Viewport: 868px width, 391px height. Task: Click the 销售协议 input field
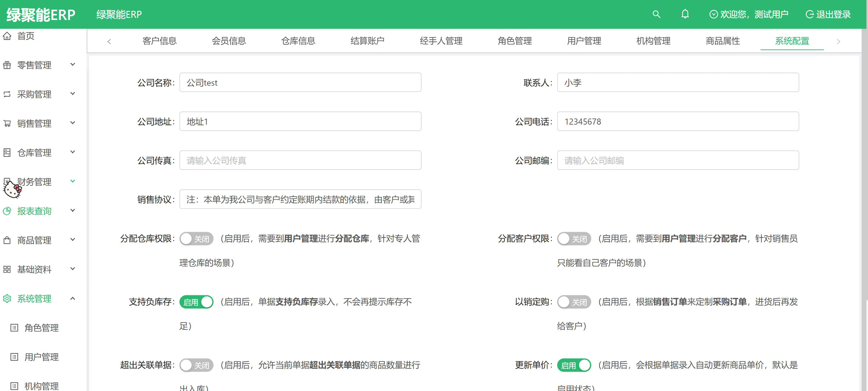point(300,199)
